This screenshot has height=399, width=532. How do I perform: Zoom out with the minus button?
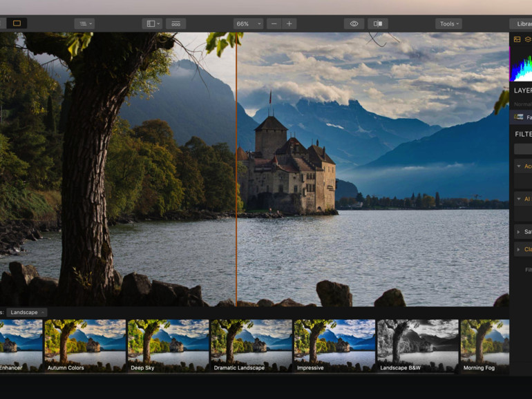[x=274, y=23]
